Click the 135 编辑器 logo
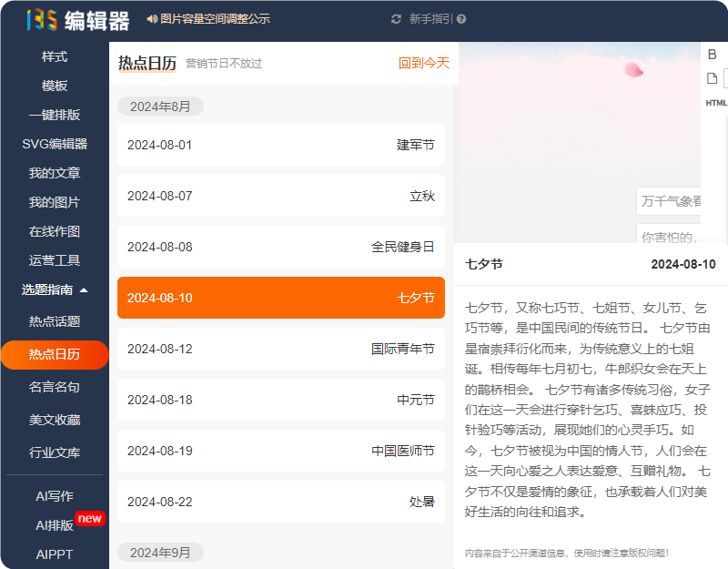This screenshot has width=728, height=569. click(77, 19)
